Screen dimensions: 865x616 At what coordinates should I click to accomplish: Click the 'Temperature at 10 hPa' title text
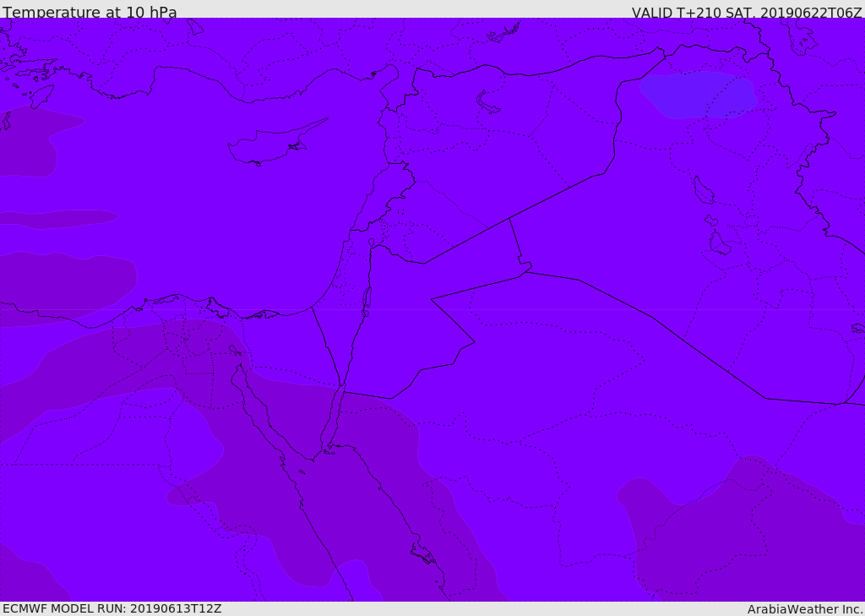coord(90,12)
